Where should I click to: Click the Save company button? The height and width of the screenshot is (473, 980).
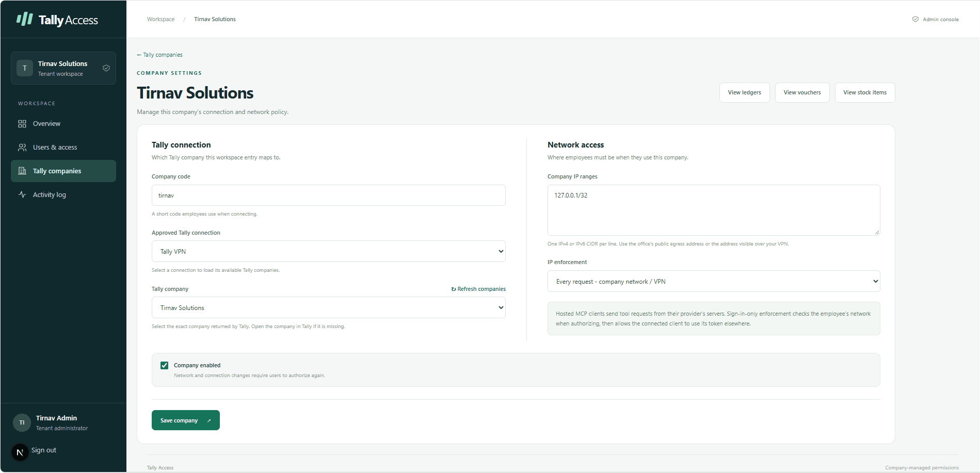pyautogui.click(x=186, y=420)
